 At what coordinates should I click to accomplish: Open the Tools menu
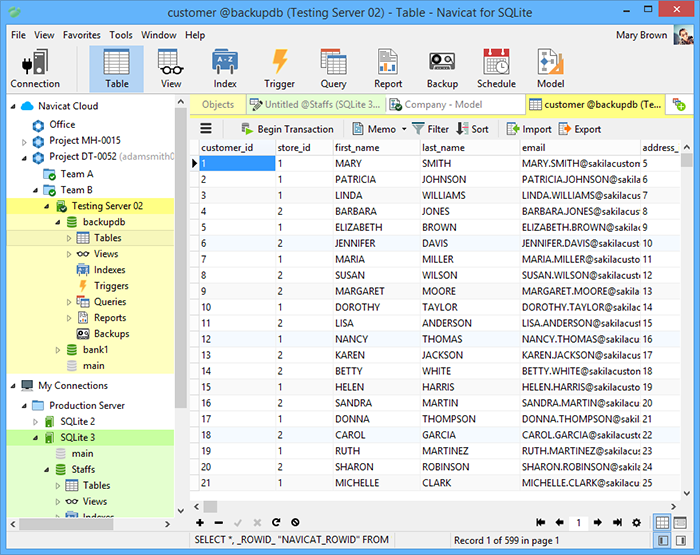[121, 35]
